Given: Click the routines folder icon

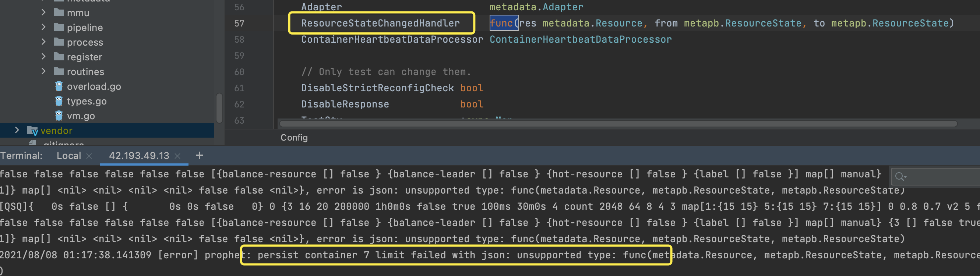Looking at the screenshot, I should (59, 71).
